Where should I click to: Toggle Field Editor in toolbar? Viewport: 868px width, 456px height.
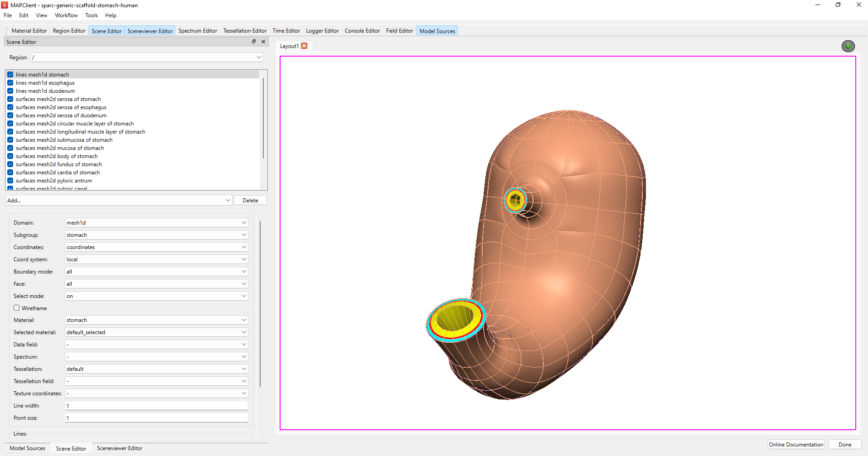pos(399,31)
